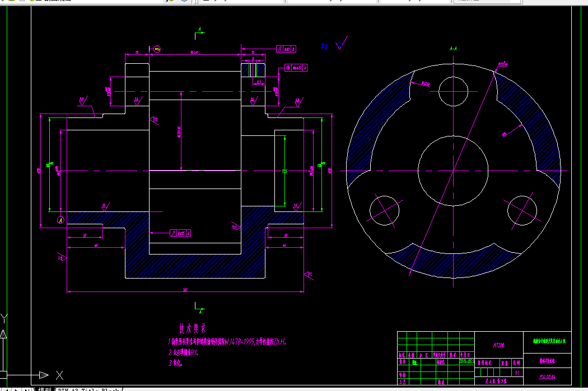Screen dimensions: 588x391
Task: Open the DIN A3 Title Block layout tab
Action: 88,389
